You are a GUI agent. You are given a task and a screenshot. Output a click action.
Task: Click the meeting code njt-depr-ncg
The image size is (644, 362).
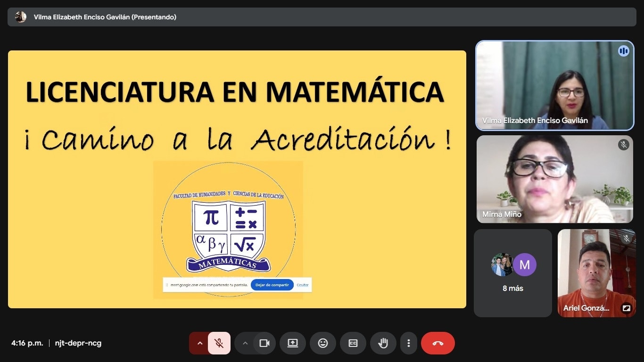(78, 343)
